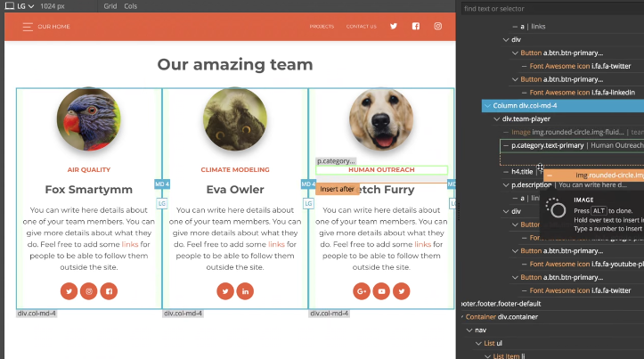Collapse the div.team-player tree node
Viewport: 644px width, 359px height.
(496, 118)
